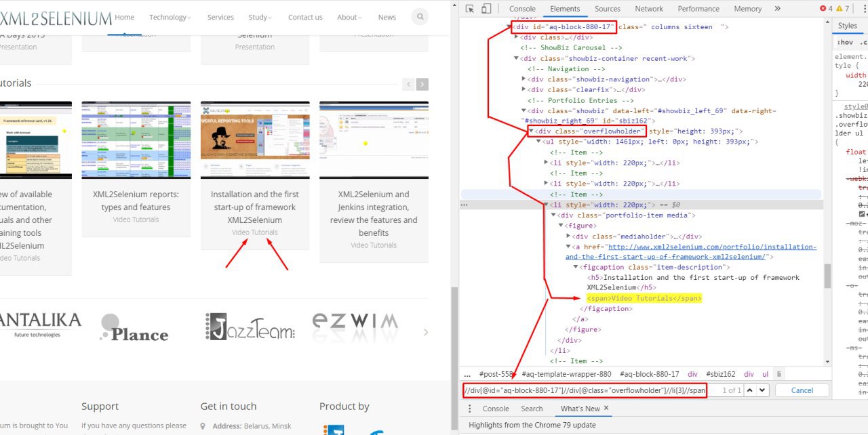Screen dimensions: 868x435
Task: Open the Installation and first start-up thumbnail
Action: click(x=255, y=140)
